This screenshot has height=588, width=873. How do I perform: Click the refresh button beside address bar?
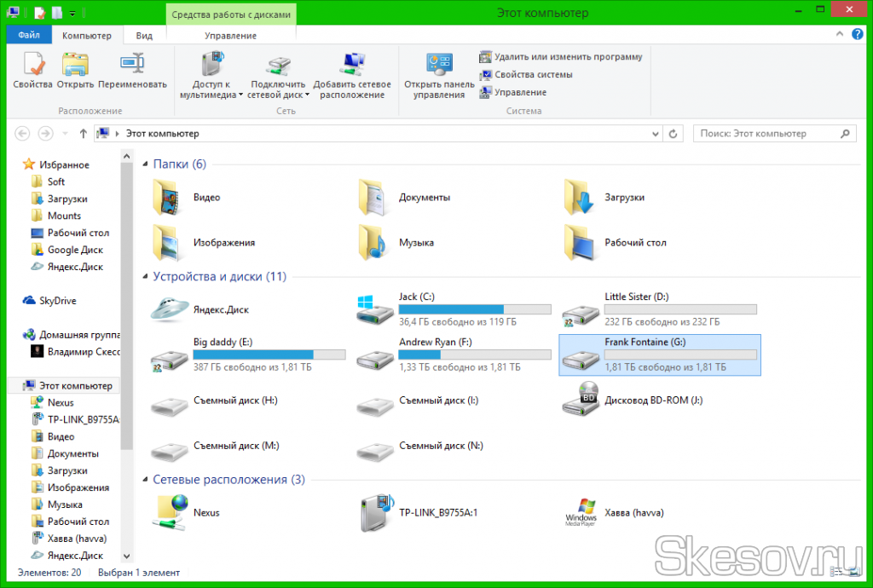tap(674, 134)
